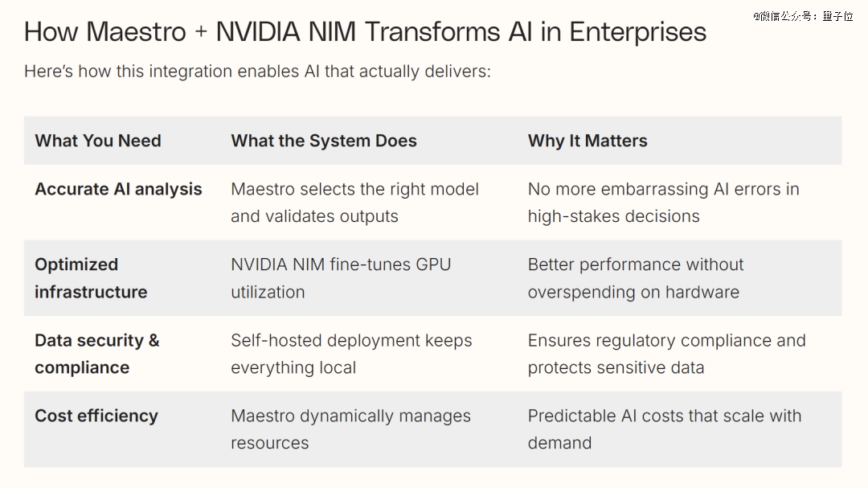Click the 'Accurate AI analysis' row label
Image resolution: width=868 pixels, height=488 pixels.
(x=118, y=189)
